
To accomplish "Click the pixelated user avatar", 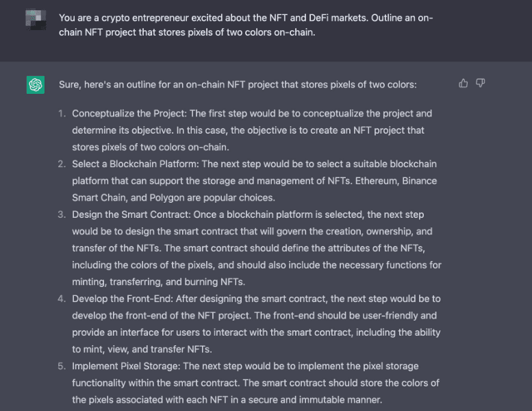I will [36, 20].
